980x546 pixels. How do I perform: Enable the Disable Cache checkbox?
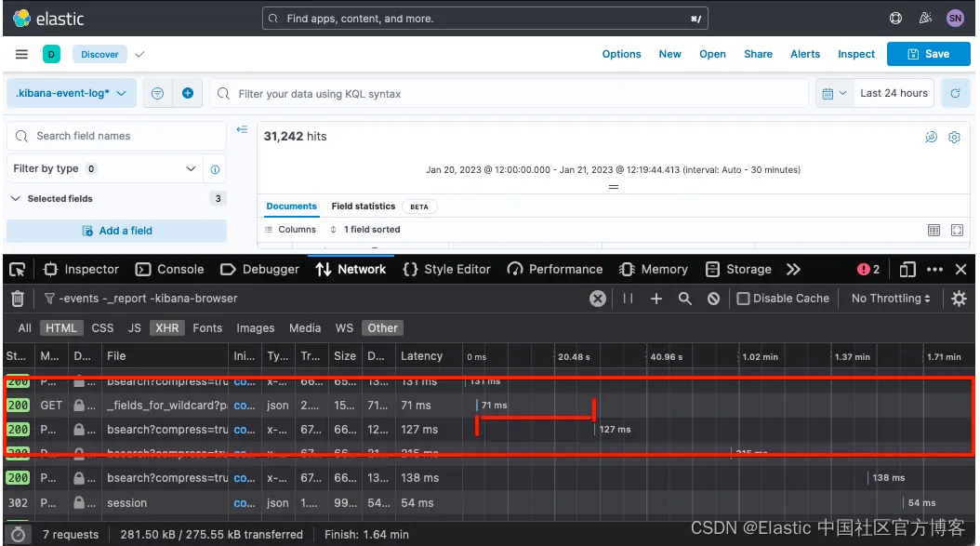(x=743, y=299)
